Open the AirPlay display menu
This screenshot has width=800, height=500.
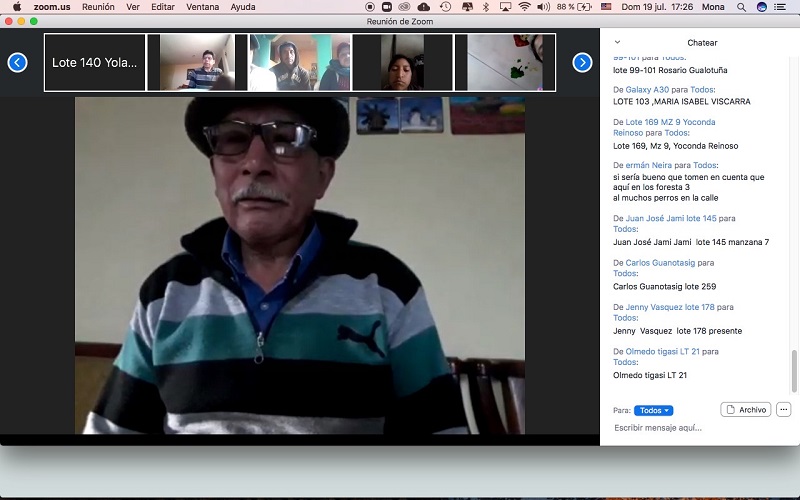[505, 7]
